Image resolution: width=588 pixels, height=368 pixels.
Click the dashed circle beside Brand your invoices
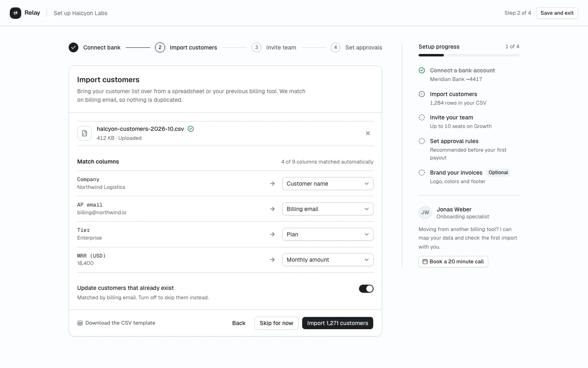(422, 173)
